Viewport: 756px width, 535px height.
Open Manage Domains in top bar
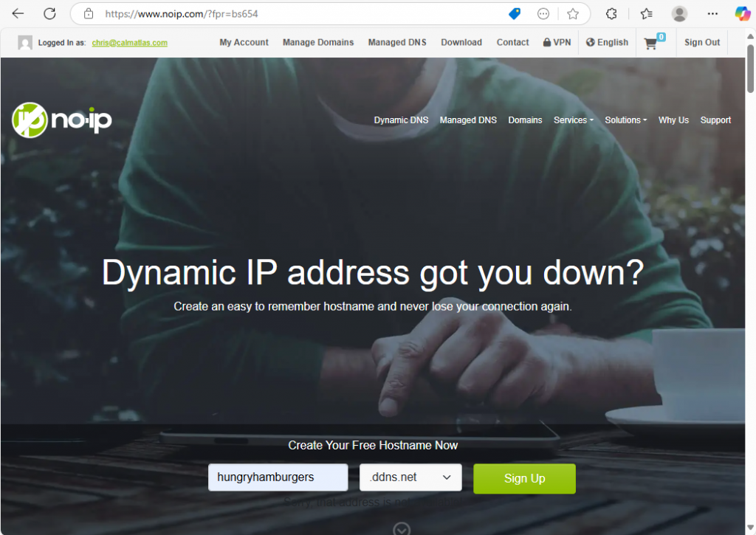(x=318, y=42)
